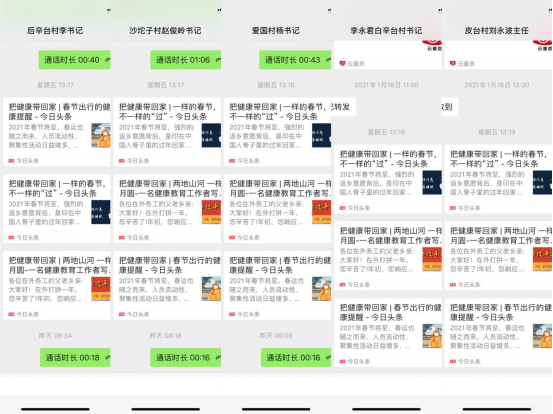This screenshot has height=414, width=553.
Task: Open 春节出行的健康提醒 link title in 李永君白辛台村书记 chat
Action: click(391, 312)
